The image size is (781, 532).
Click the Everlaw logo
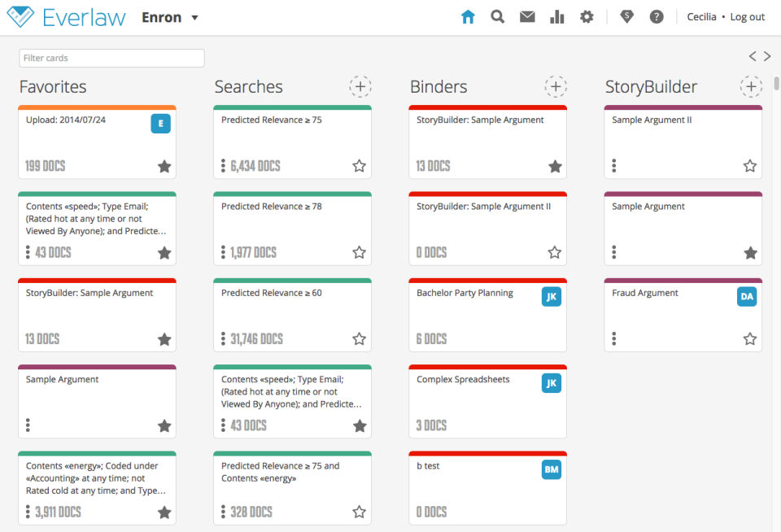point(67,17)
